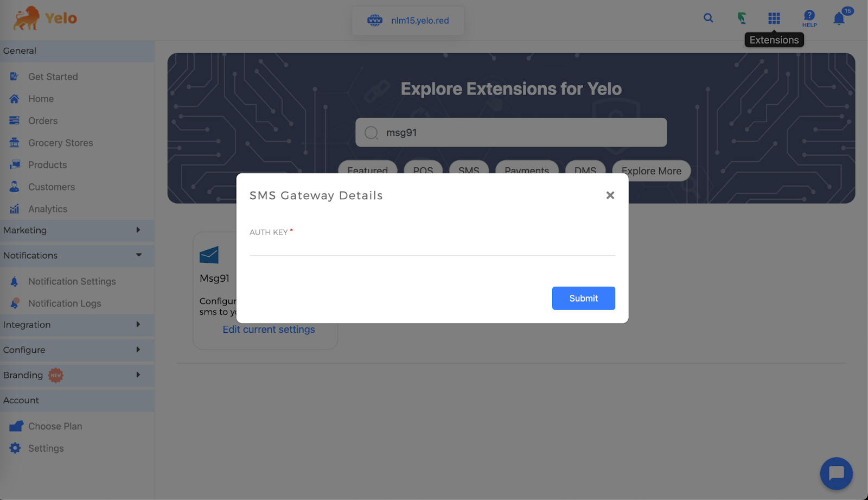Click the Msg91 envelope icon

[209, 255]
